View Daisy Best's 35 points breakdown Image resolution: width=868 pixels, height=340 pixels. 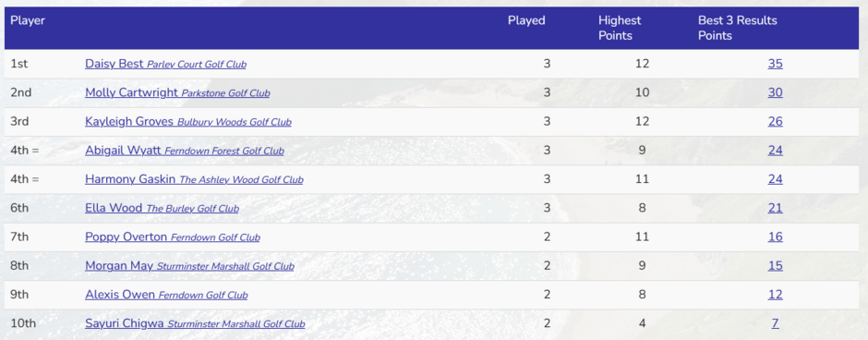pos(775,64)
